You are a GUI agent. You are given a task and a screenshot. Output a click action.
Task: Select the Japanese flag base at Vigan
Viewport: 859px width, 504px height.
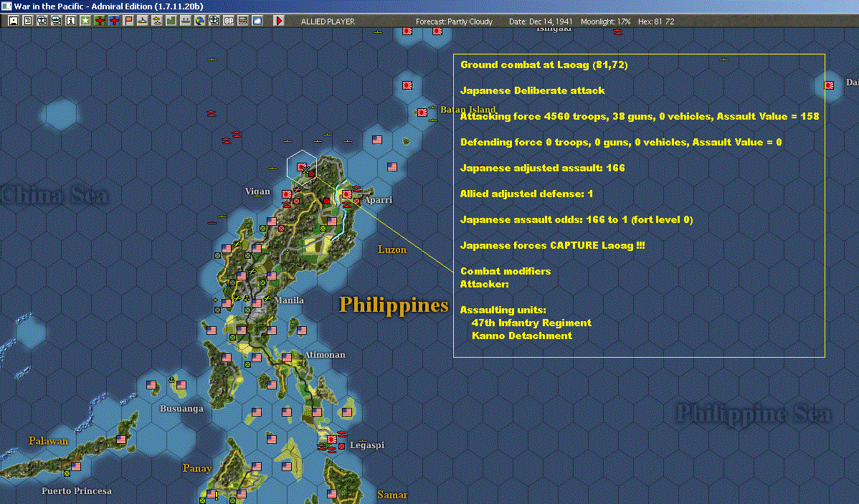[287, 194]
